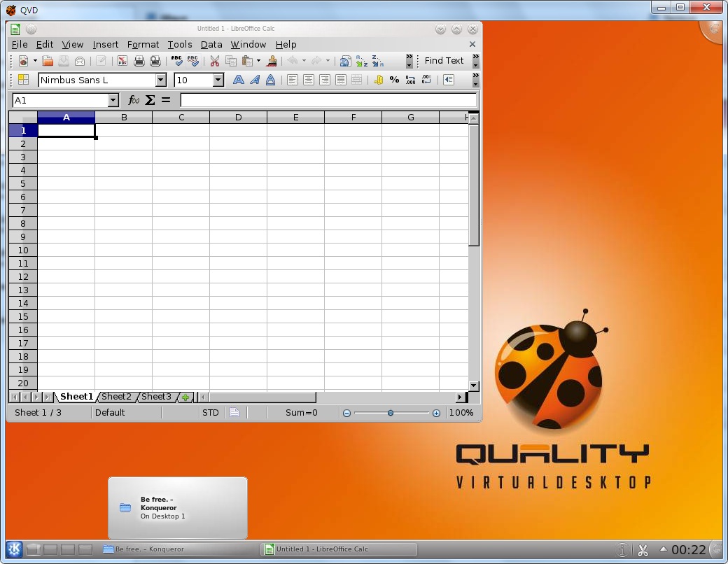Switch to the Sheet2 tab
Viewport: 728px width, 564px height.
pos(116,397)
